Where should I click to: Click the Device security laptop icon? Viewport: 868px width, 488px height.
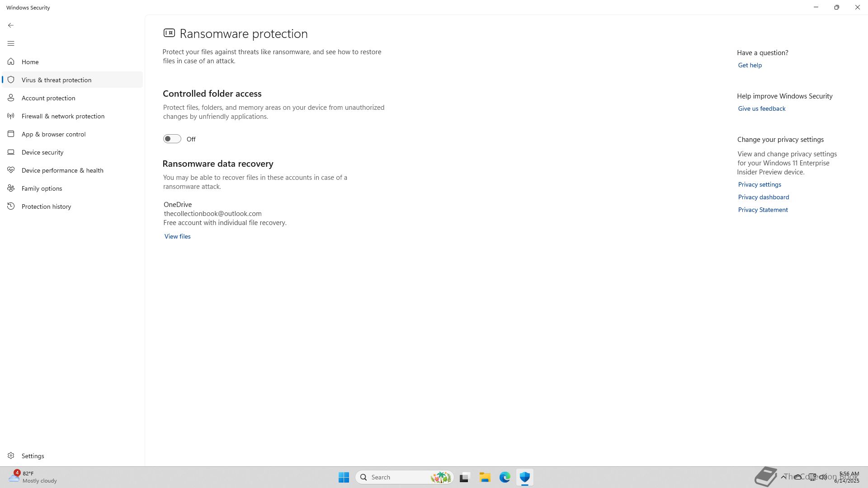pos(11,152)
